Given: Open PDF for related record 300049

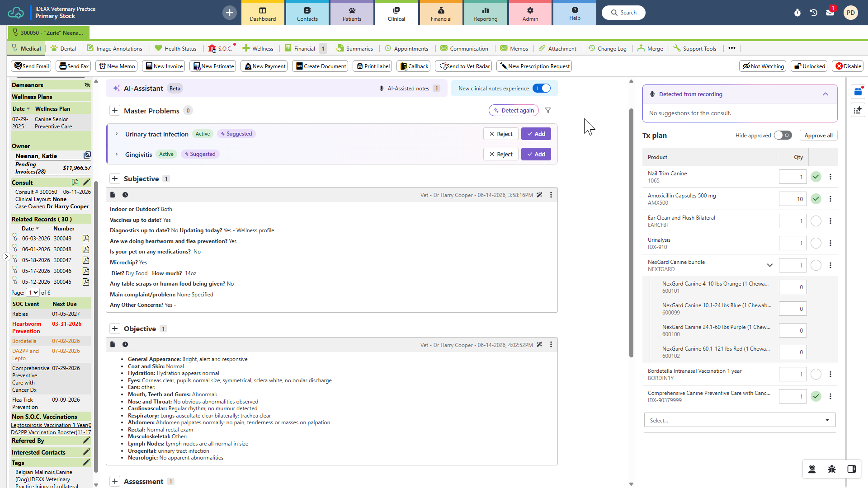Looking at the screenshot, I should [86, 239].
